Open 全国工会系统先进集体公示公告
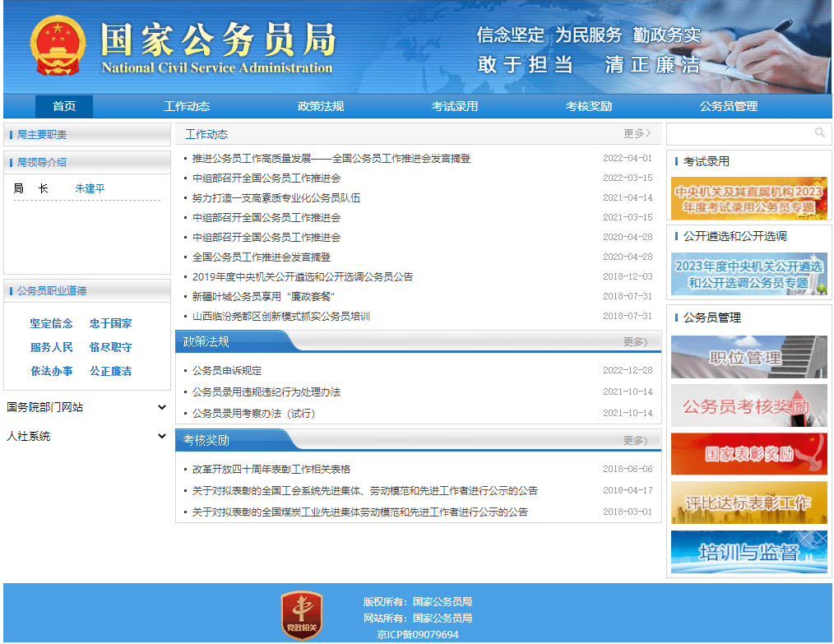 pos(365,490)
